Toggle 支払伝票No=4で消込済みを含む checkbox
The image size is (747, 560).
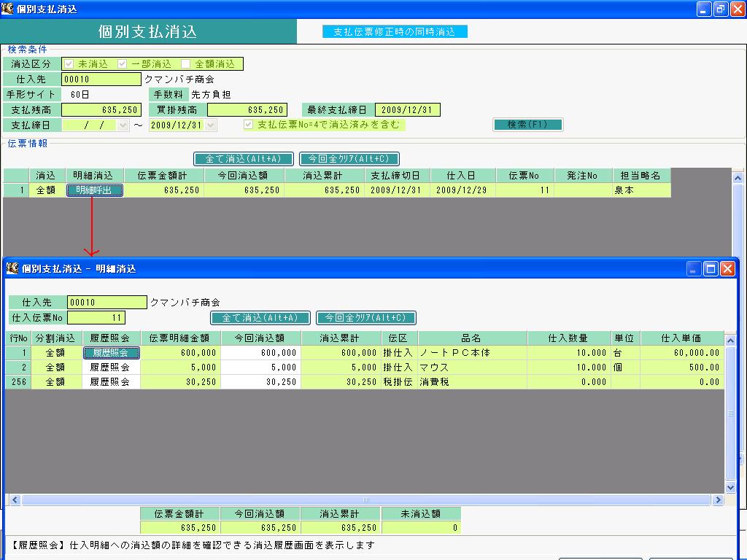(248, 124)
